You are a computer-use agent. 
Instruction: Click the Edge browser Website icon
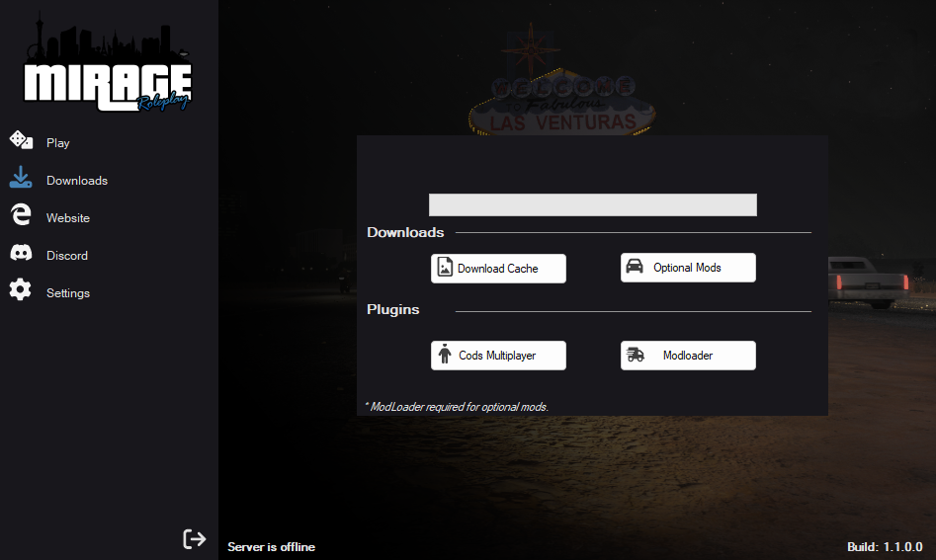point(21,214)
